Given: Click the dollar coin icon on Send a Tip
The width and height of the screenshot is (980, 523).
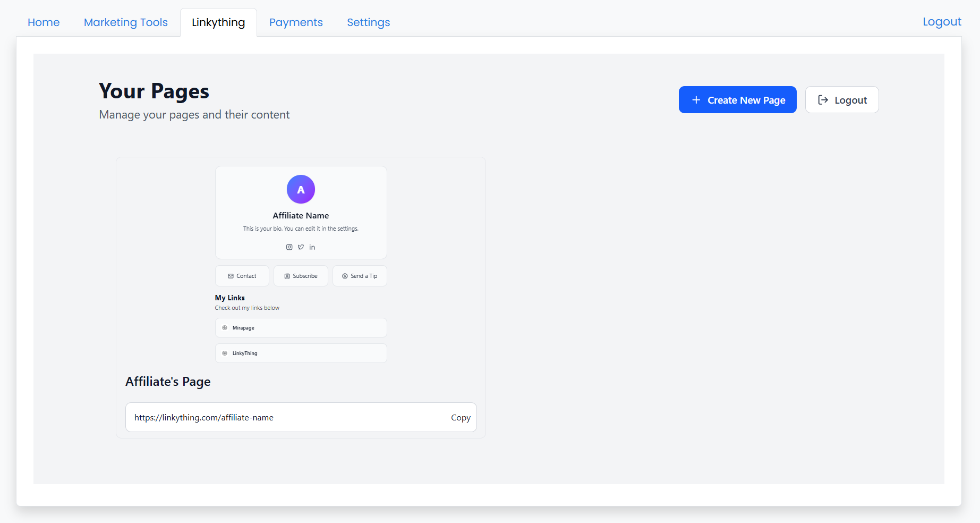Looking at the screenshot, I should (345, 276).
